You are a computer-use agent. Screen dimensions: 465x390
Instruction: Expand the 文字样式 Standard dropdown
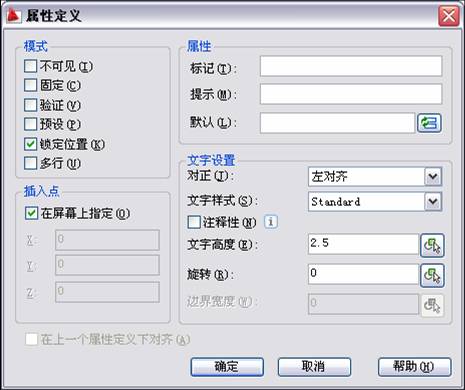pos(433,201)
